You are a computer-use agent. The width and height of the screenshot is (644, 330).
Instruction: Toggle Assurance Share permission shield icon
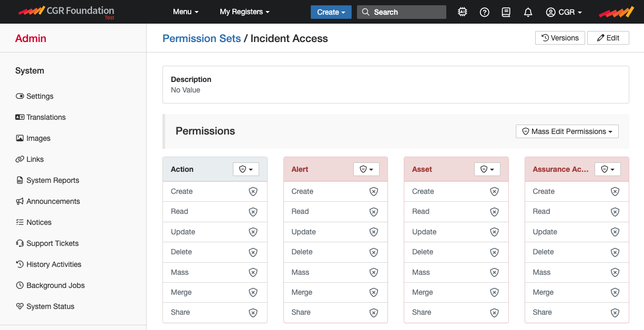pos(615,313)
